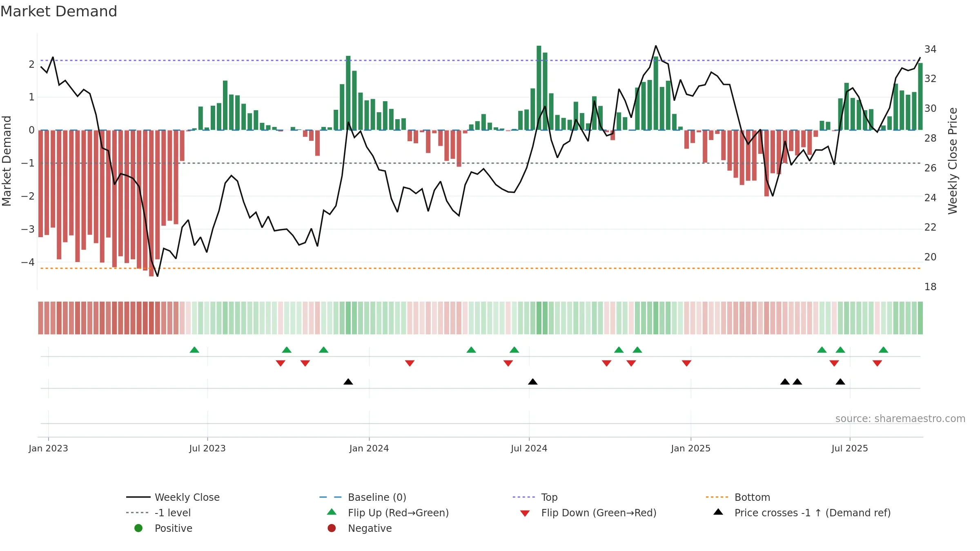Click the Jul 2024 axis label
Screen dimensions: 980x551
pos(529,448)
